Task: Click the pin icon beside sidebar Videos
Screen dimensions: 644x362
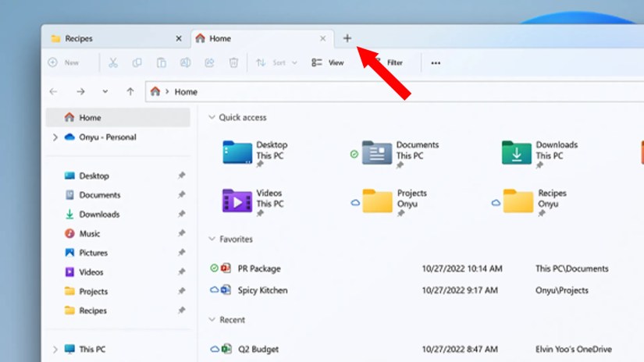Action: coord(181,271)
